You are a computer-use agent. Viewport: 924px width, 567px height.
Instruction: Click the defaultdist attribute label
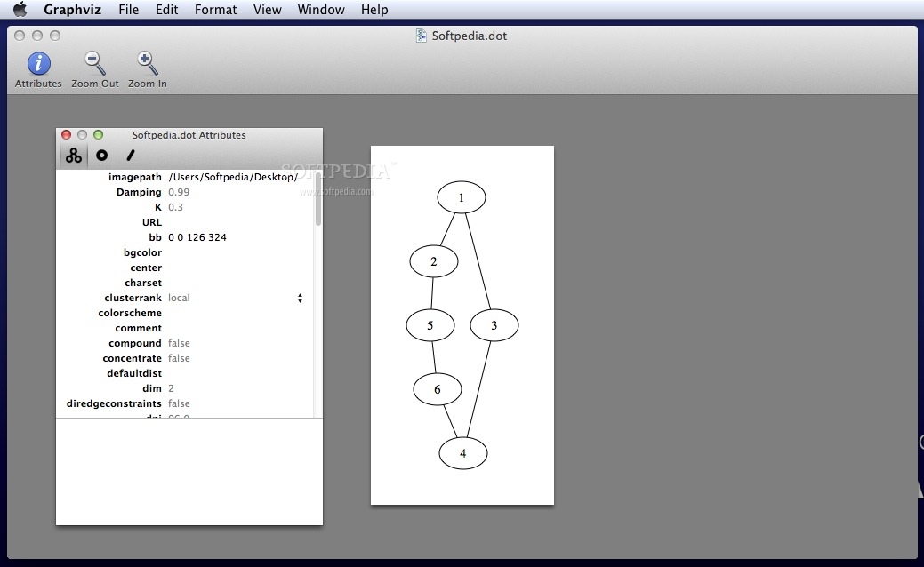click(133, 373)
